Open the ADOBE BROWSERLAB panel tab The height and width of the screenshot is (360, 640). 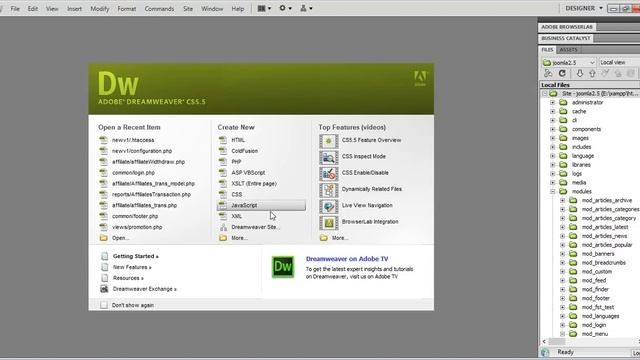pyautogui.click(x=567, y=27)
